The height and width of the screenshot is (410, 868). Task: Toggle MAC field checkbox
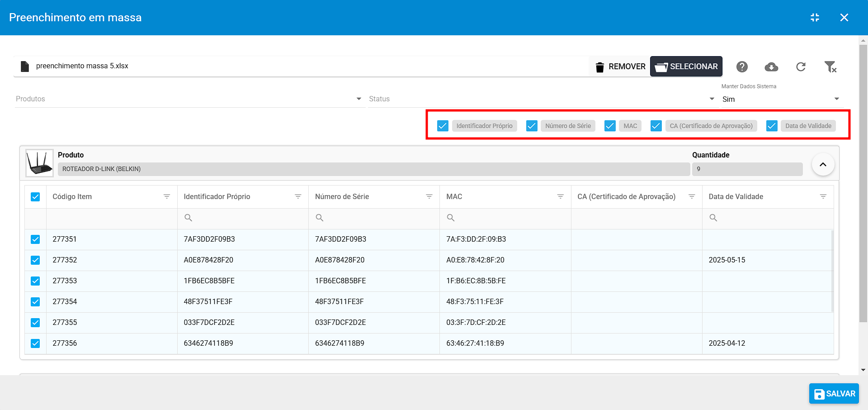610,126
